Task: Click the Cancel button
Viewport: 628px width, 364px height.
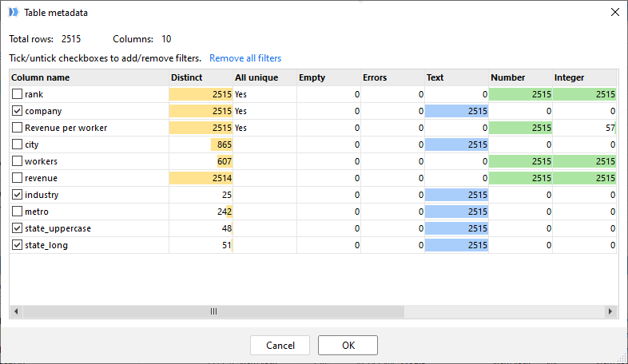Action: click(x=280, y=345)
